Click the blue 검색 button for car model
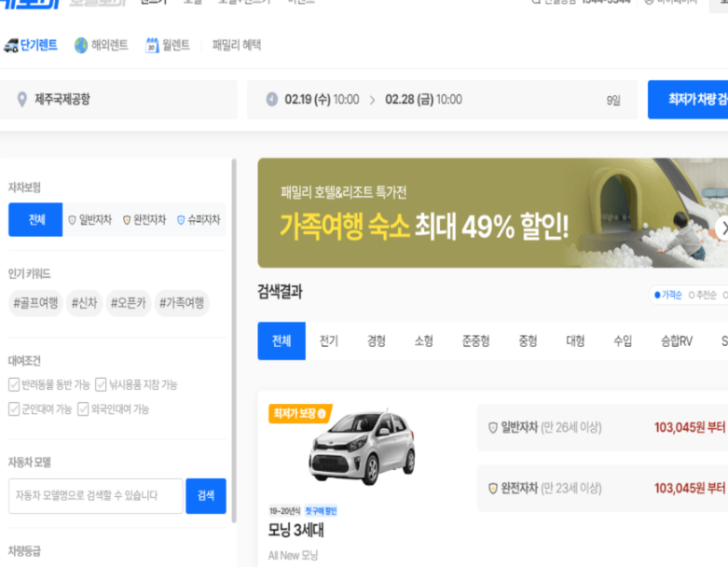This screenshot has width=728, height=567. coord(206,496)
